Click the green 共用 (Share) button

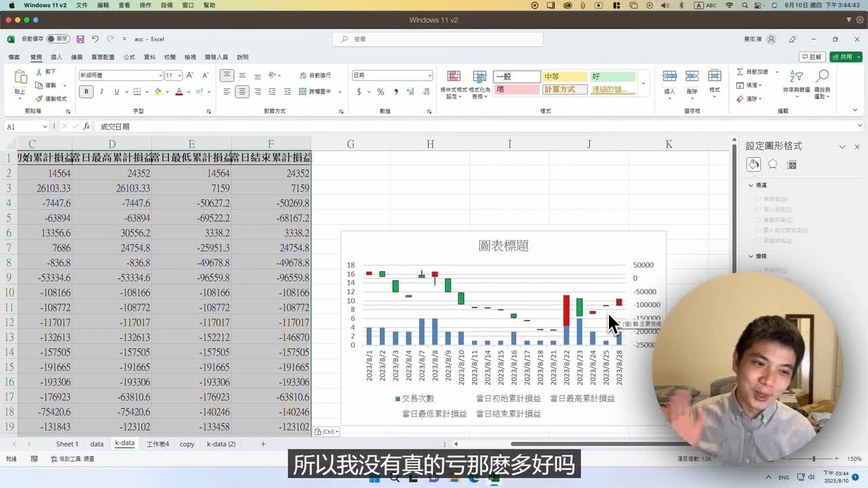[x=842, y=57]
